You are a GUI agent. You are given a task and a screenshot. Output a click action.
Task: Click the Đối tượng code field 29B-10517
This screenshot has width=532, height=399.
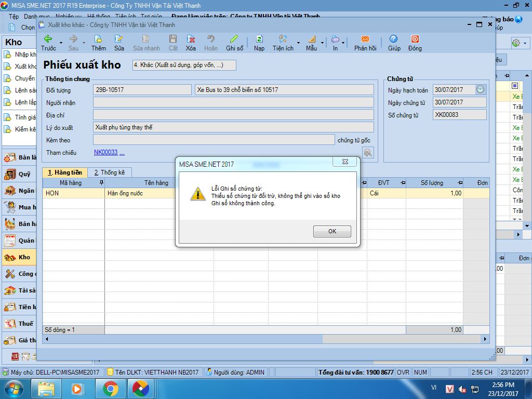pos(142,89)
